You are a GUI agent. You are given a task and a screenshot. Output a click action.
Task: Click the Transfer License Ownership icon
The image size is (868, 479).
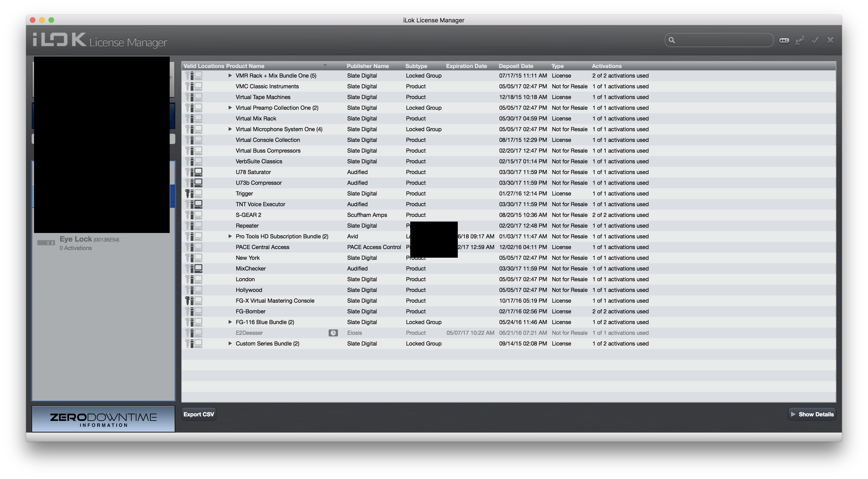tap(800, 41)
